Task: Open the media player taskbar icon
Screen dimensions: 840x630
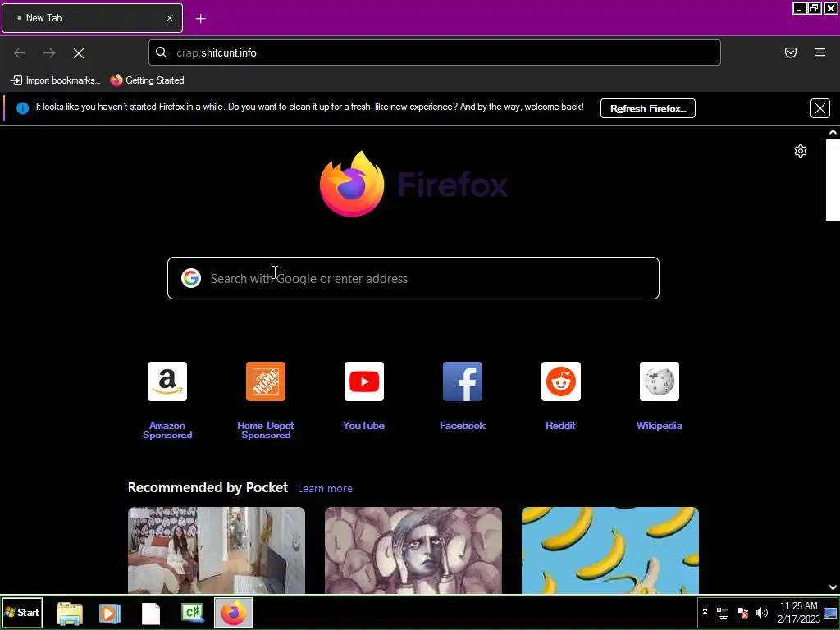Action: click(109, 613)
